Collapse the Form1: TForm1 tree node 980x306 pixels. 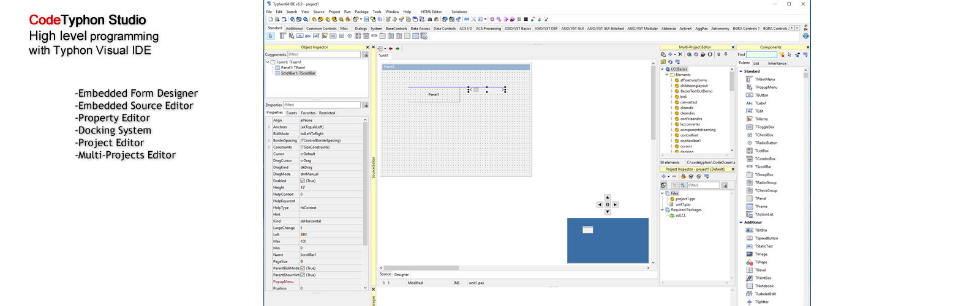click(268, 62)
